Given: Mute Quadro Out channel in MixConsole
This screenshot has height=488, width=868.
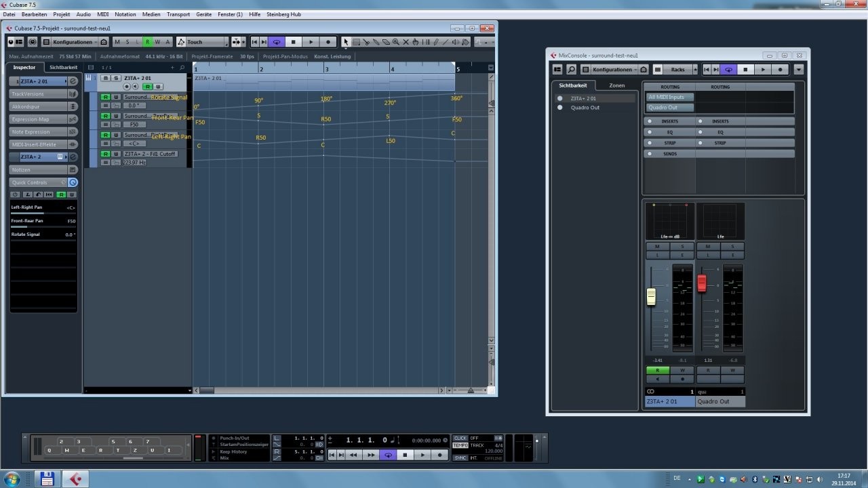Looking at the screenshot, I should (708, 247).
